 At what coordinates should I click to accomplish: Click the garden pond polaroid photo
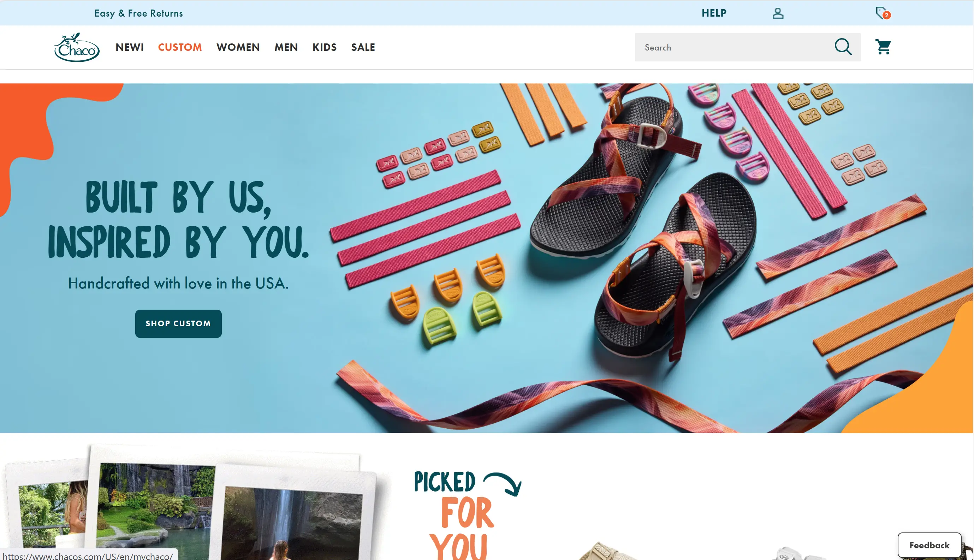coord(154,504)
